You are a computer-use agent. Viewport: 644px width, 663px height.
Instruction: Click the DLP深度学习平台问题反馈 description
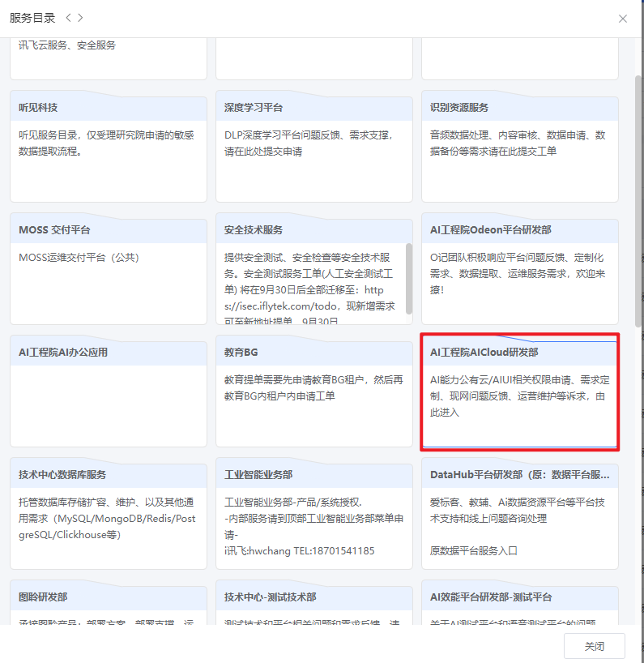pyautogui.click(x=309, y=143)
